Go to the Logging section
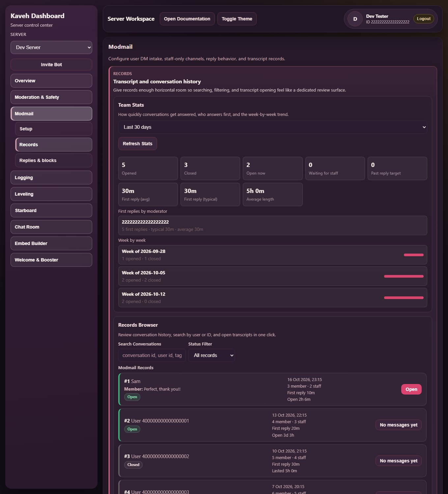Image resolution: width=448 pixels, height=494 pixels. point(51,178)
